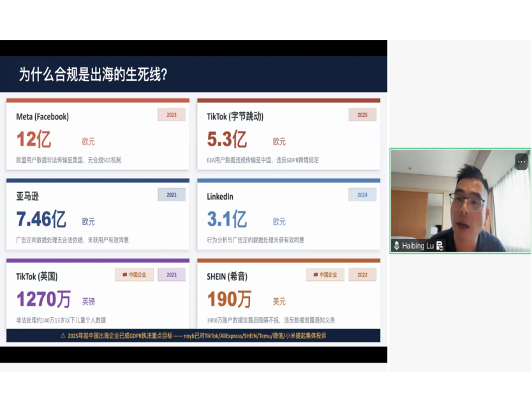
Task: Click the TikTok (英国) card heading
Action: [36, 276]
